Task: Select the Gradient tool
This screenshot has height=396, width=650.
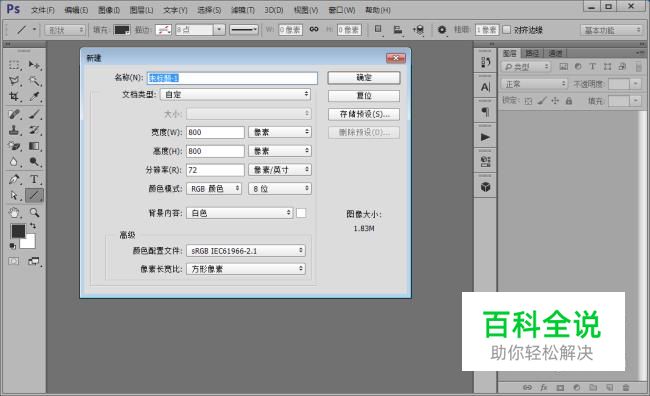Action: coord(34,146)
